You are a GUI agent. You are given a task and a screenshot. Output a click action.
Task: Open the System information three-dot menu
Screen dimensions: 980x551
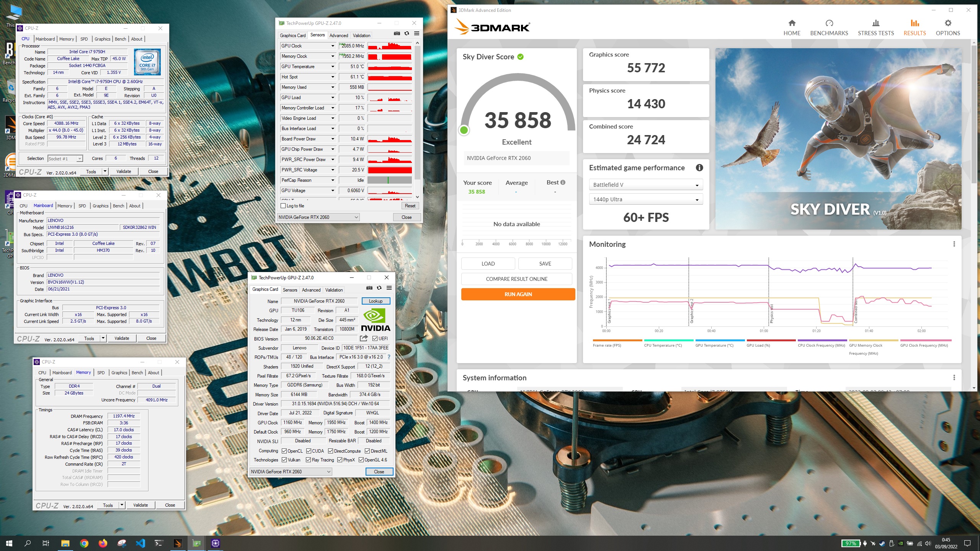[x=954, y=378]
